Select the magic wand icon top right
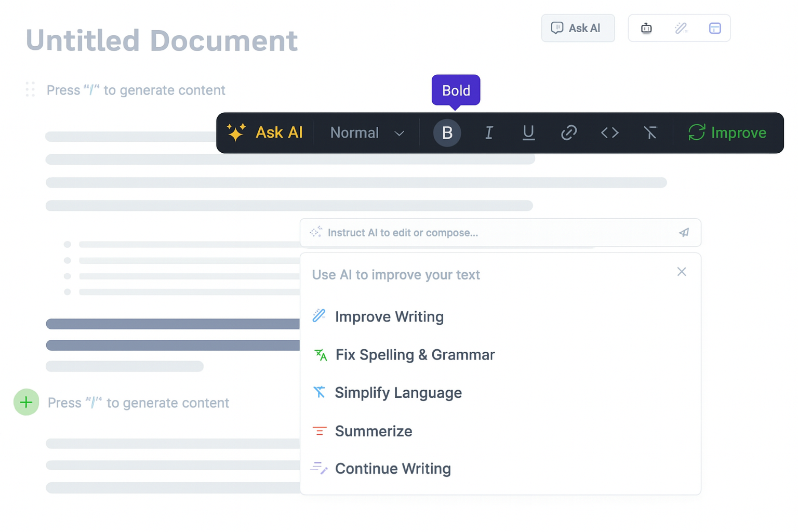 click(x=680, y=28)
